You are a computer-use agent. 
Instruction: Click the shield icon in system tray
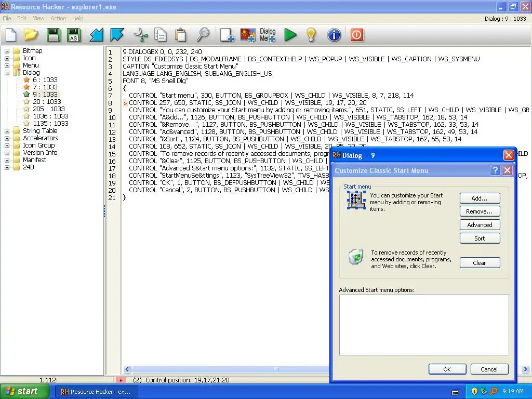pos(474,391)
